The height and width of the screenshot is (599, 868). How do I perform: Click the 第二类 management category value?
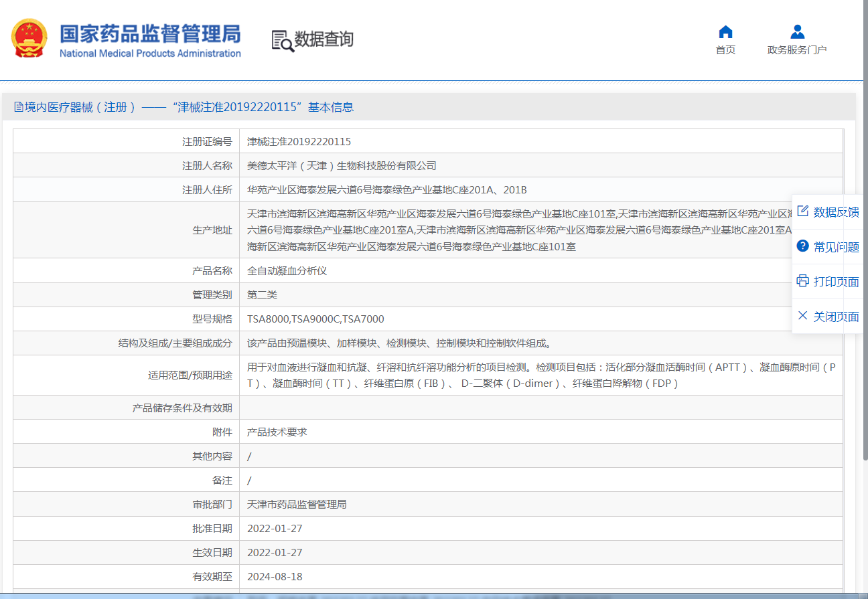coord(262,295)
